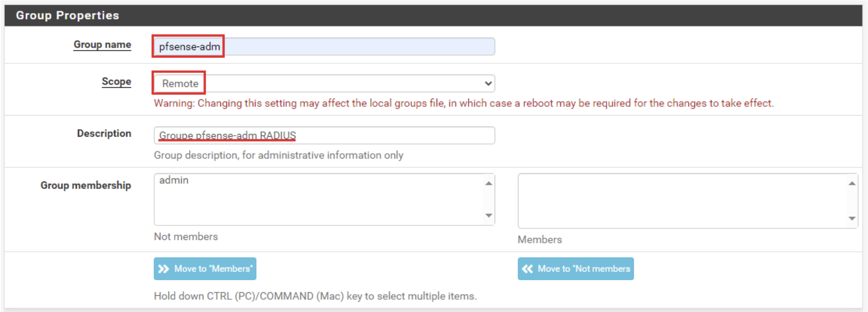The image size is (868, 312).
Task: Click the Group Properties panel header
Action: coord(433,15)
